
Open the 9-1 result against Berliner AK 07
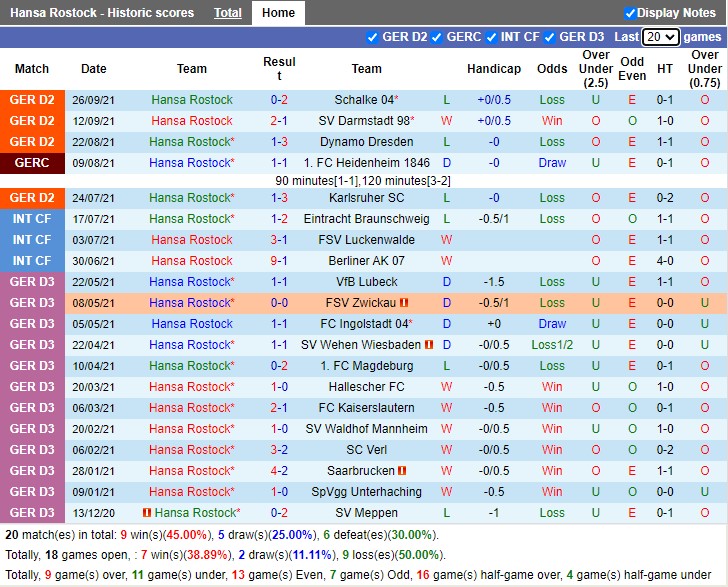coord(279,261)
